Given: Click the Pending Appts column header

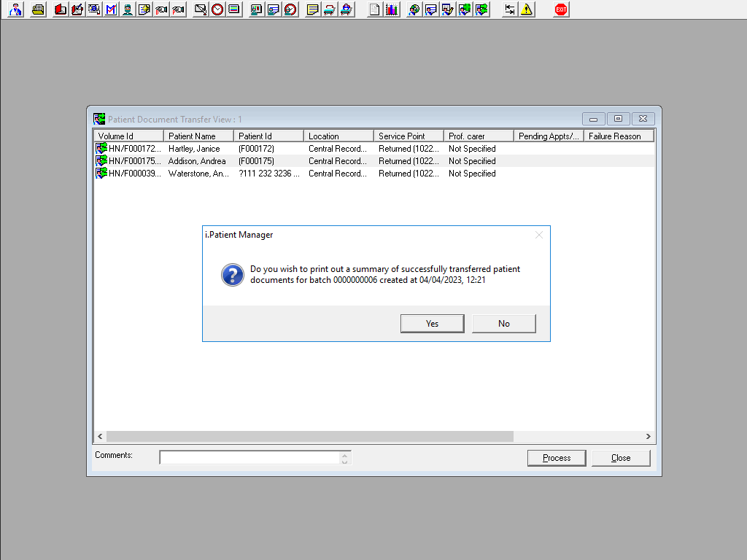Looking at the screenshot, I should (549, 136).
